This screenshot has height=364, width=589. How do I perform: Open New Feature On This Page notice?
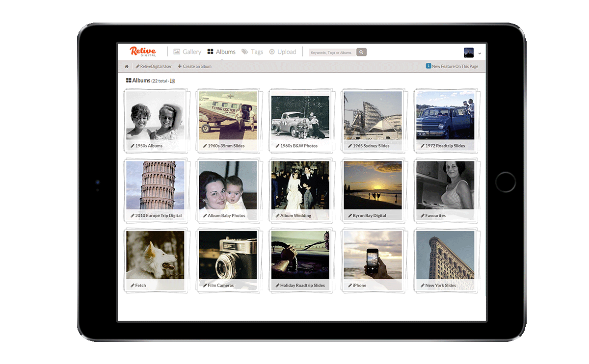(452, 66)
